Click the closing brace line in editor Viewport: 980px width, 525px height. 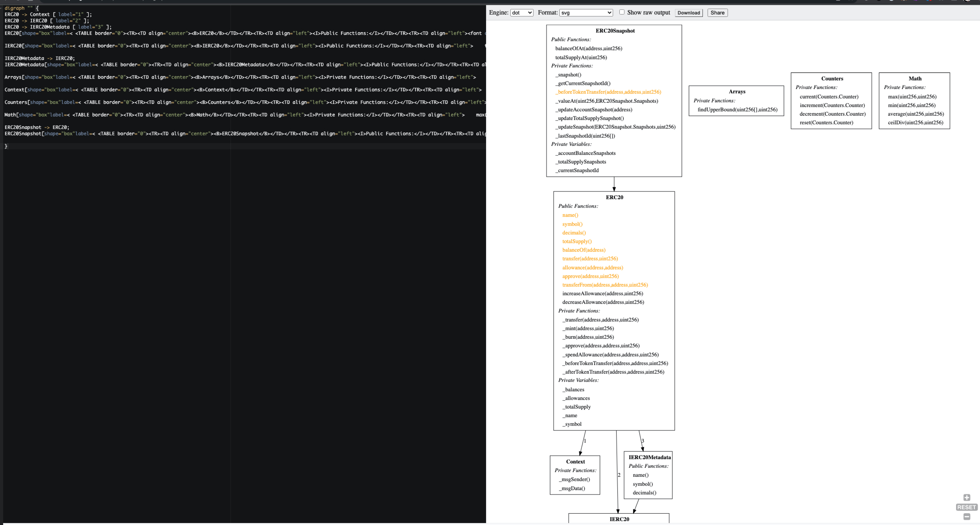click(x=6, y=146)
